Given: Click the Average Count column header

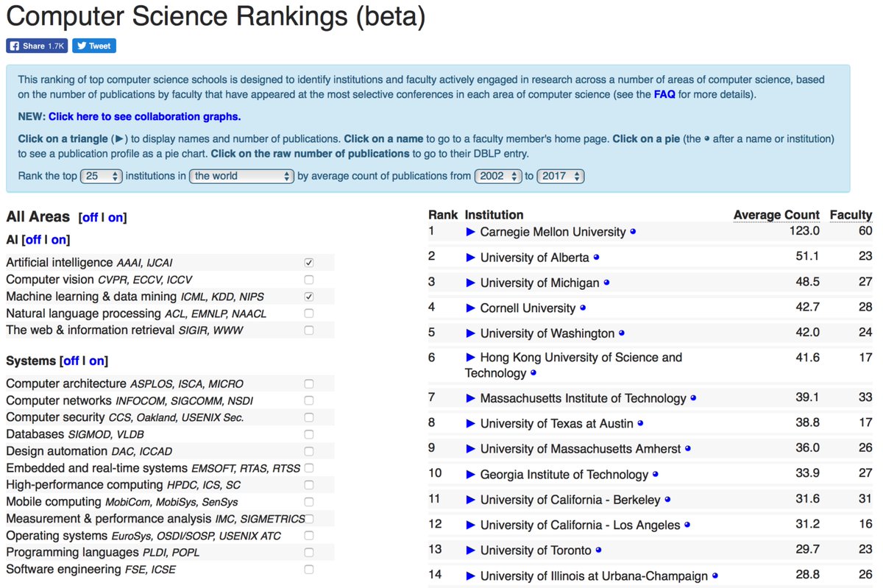Looking at the screenshot, I should (776, 215).
